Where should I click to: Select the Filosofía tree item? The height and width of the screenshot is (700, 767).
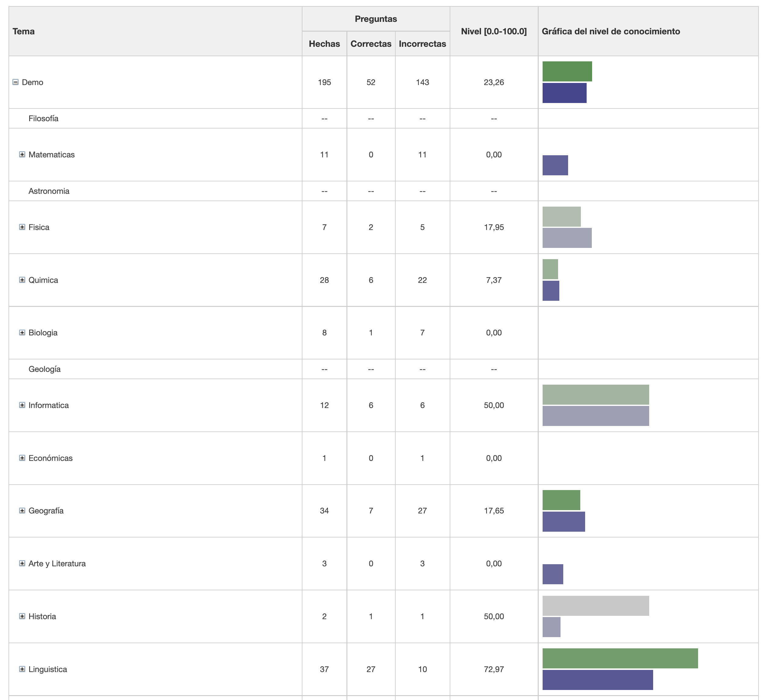[x=43, y=118]
